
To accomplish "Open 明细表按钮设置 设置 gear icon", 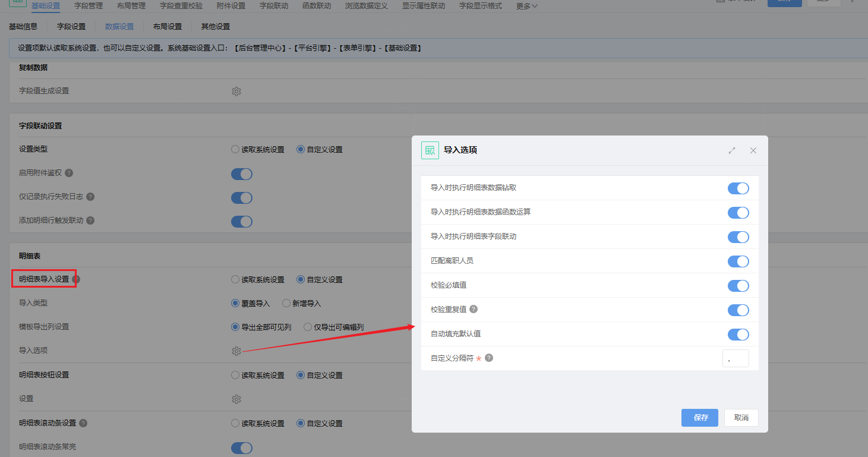I will [236, 399].
